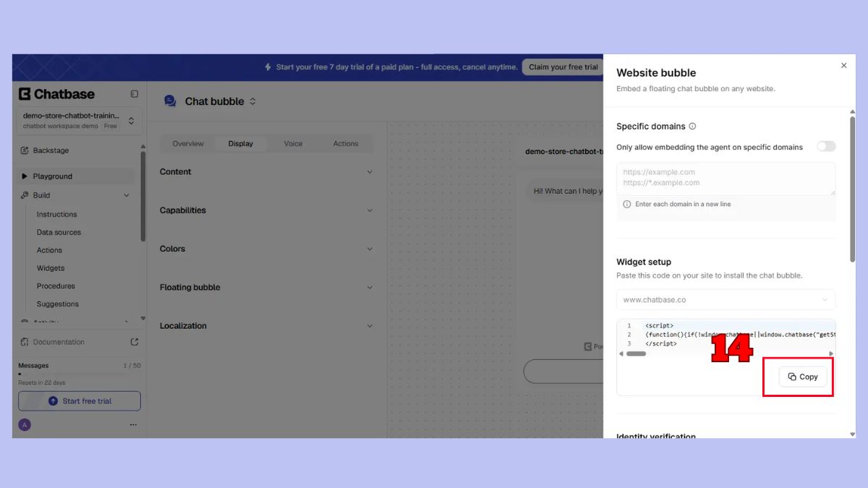This screenshot has height=488, width=868.
Task: Click the Chatbase logo
Action: (x=56, y=94)
